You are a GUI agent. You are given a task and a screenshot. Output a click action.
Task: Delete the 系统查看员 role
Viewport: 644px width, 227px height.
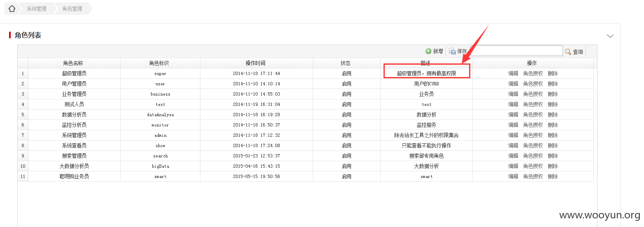tap(553, 145)
